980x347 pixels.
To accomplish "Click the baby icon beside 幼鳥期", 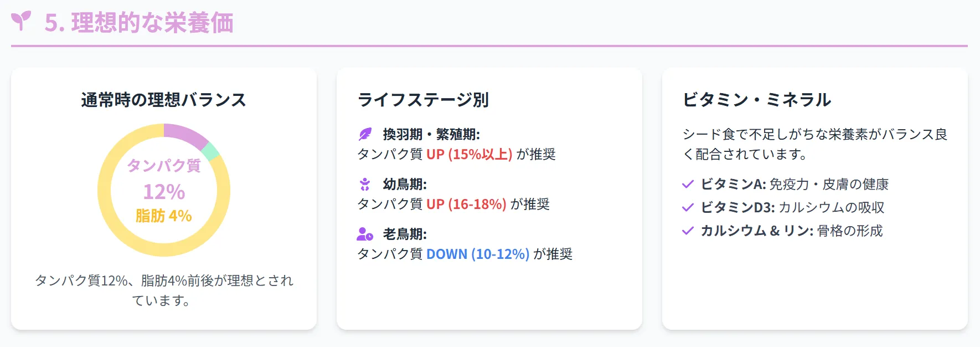I will click(364, 184).
